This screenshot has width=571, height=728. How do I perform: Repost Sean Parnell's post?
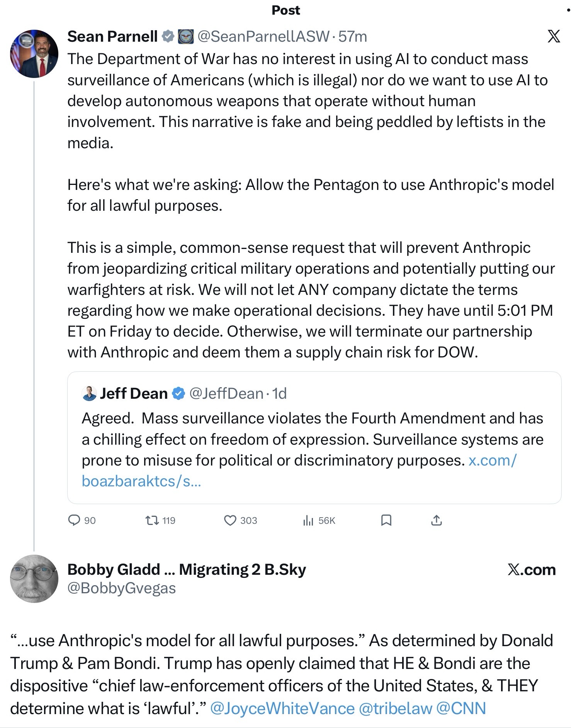(152, 521)
